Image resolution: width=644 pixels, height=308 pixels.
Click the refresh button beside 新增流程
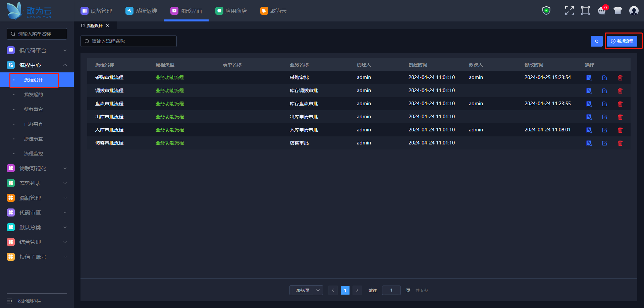[x=596, y=41]
